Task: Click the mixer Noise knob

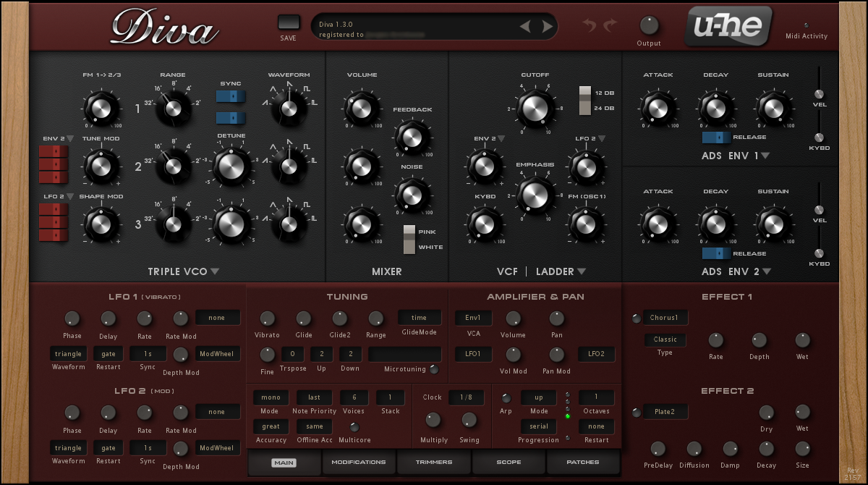Action: click(x=412, y=194)
